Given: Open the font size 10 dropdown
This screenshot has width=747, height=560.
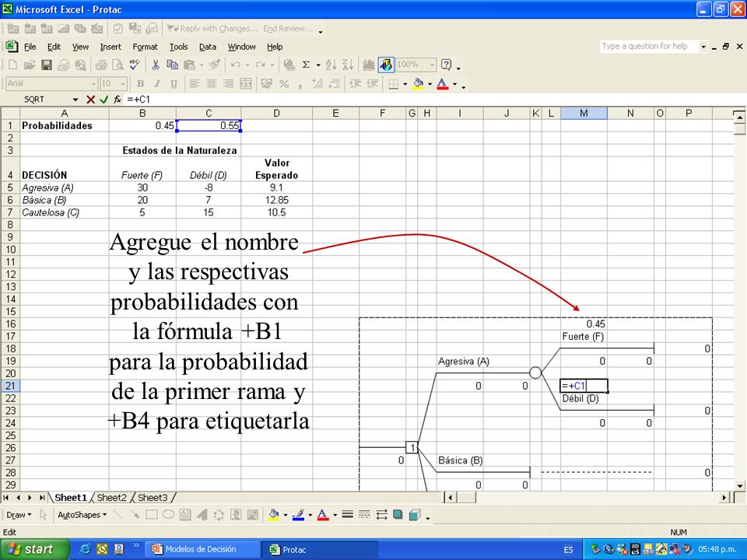Looking at the screenshot, I should click(x=123, y=84).
